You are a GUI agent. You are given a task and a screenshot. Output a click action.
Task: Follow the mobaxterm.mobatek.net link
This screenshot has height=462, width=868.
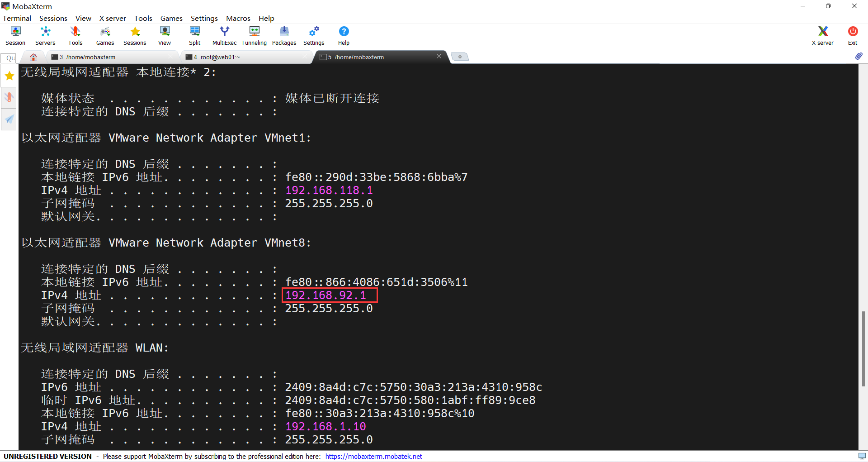coord(373,456)
